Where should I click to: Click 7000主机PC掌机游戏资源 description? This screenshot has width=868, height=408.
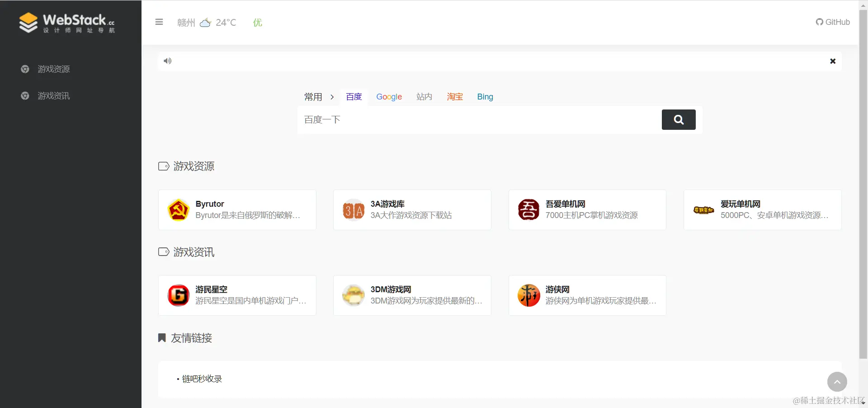pyautogui.click(x=591, y=215)
